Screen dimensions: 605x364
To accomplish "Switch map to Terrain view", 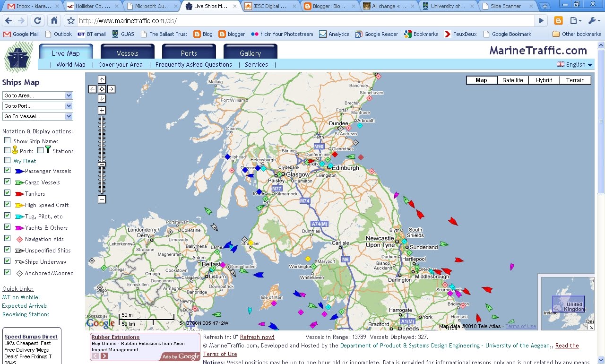I will pyautogui.click(x=575, y=80).
